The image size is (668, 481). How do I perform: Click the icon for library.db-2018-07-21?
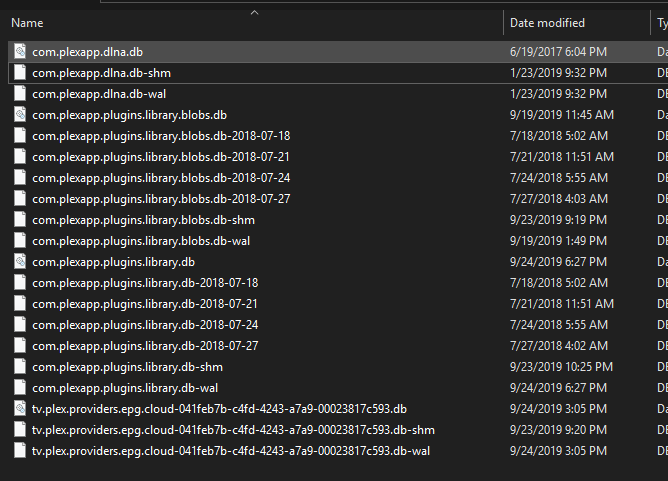20,304
